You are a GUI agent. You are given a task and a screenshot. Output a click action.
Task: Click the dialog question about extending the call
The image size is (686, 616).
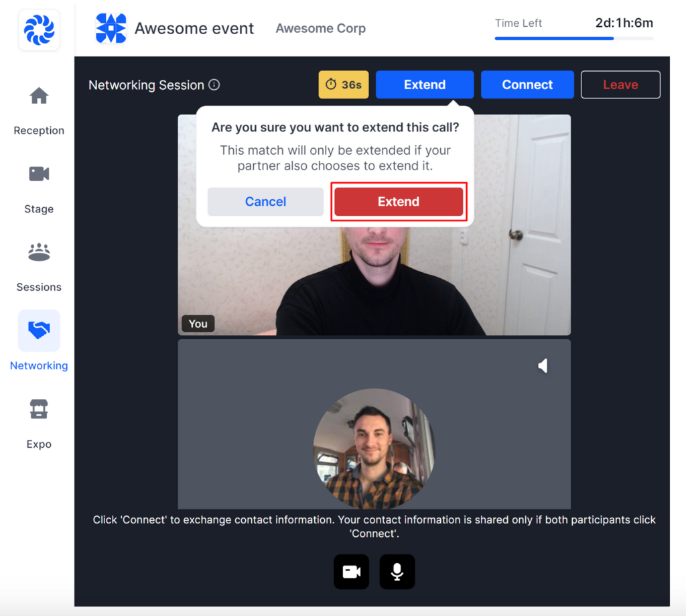point(335,127)
